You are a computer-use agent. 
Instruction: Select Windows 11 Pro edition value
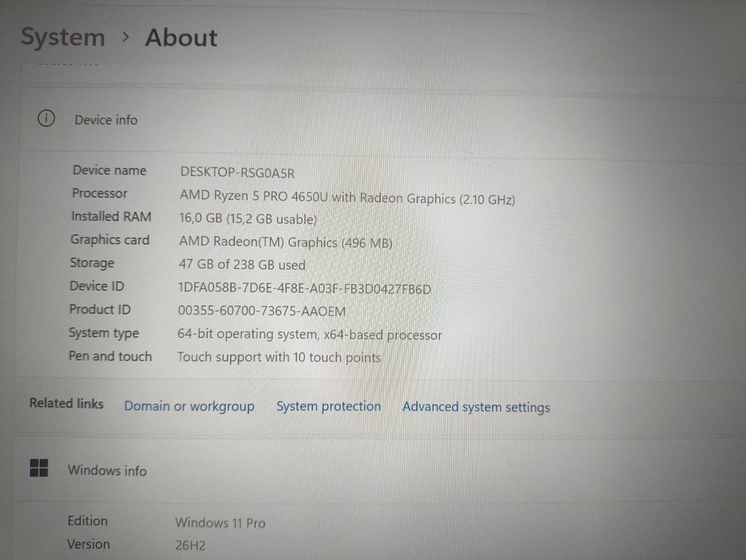pos(220,523)
